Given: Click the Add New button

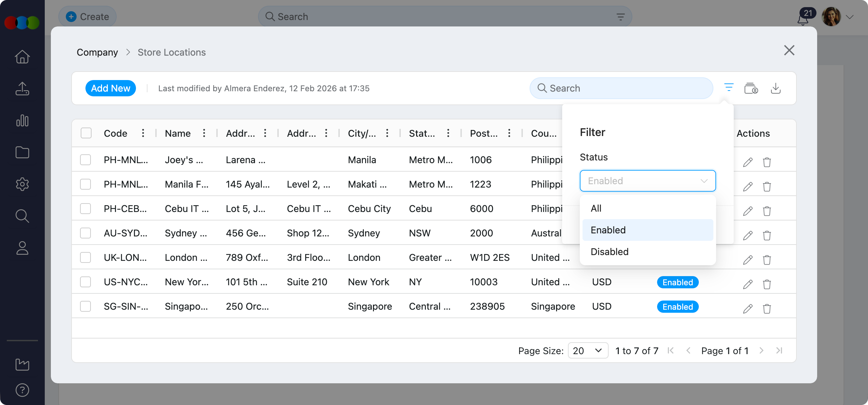Looking at the screenshot, I should pyautogui.click(x=111, y=88).
